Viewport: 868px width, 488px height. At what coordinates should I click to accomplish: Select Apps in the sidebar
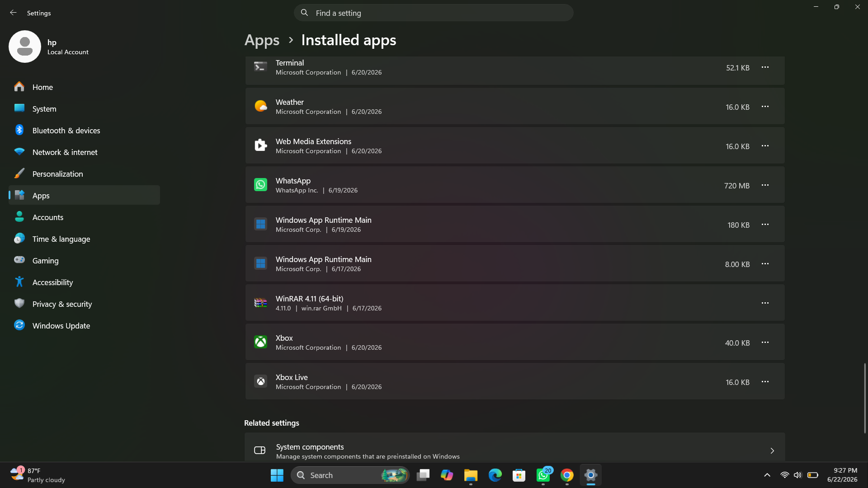[84, 195]
